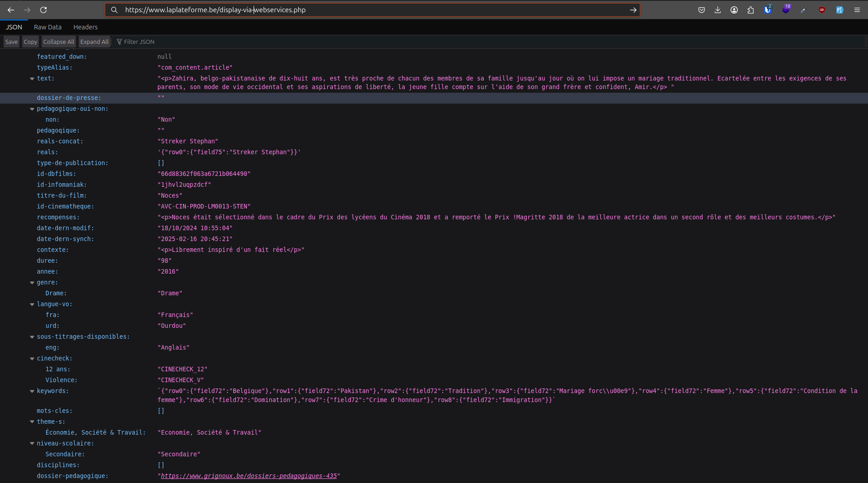Open the uBlock Origin extension
This screenshot has height=483, width=868.
[822, 10]
